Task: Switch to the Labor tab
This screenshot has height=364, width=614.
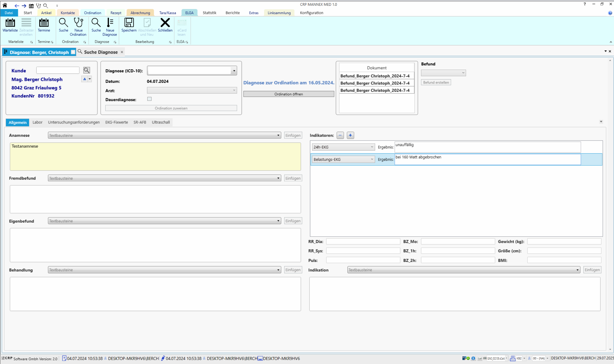Action: (37, 122)
